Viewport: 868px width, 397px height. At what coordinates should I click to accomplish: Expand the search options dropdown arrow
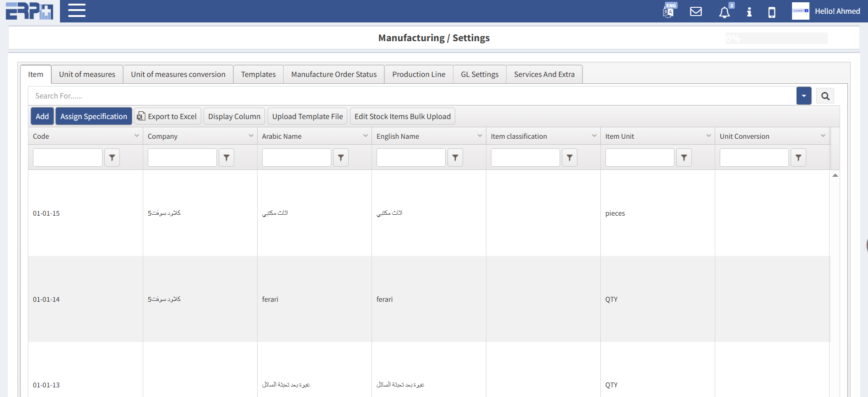(x=803, y=96)
